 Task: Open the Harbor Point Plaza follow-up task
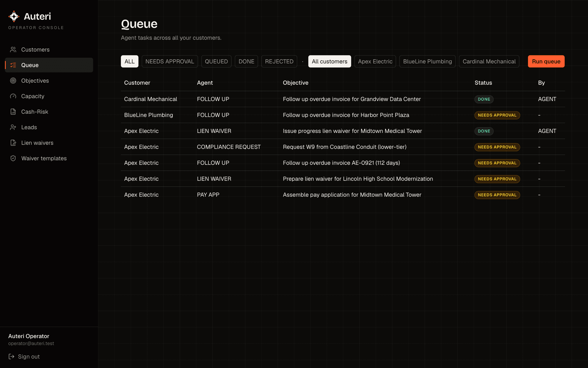343,115
